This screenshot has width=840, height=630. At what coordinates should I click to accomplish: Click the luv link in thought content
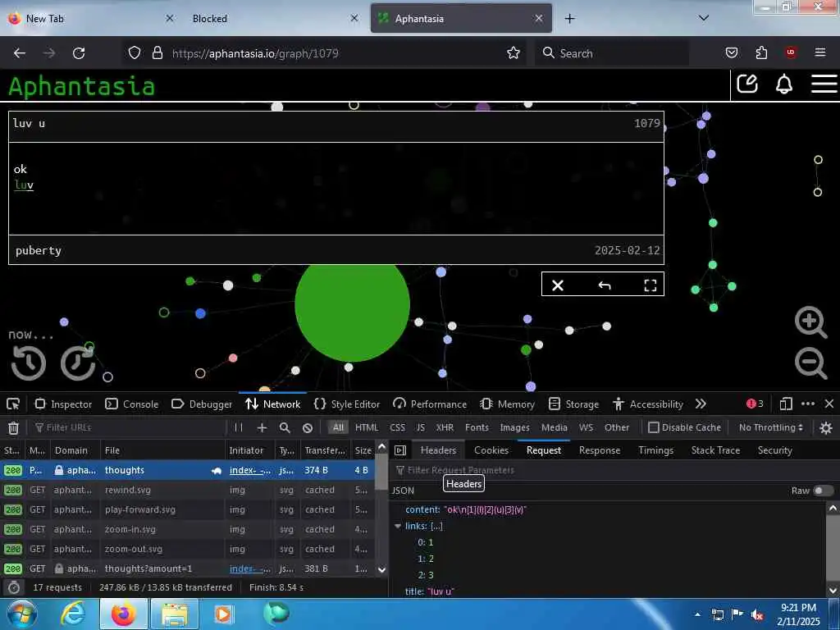[24, 185]
